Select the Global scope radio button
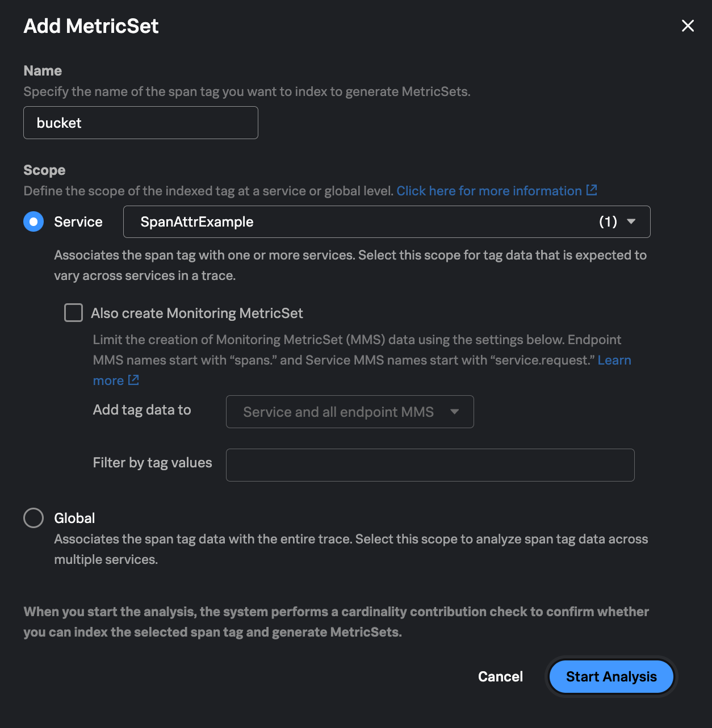The width and height of the screenshot is (712, 728). pyautogui.click(x=33, y=517)
